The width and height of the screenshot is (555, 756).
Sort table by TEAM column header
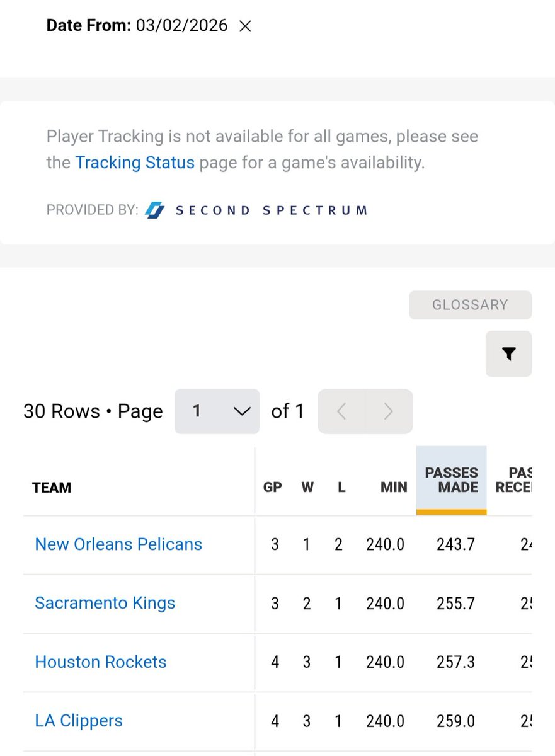tap(52, 488)
